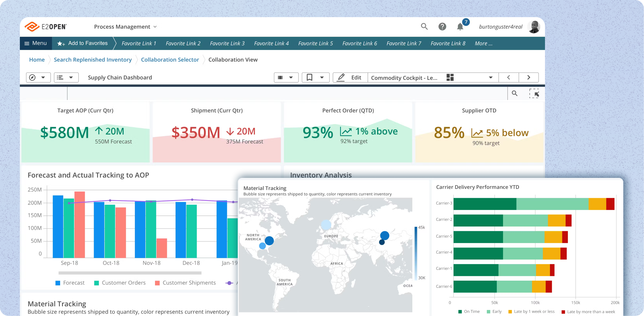Viewport: 644px width, 316px height.
Task: Expand the Process Management dropdown
Action: (125, 27)
